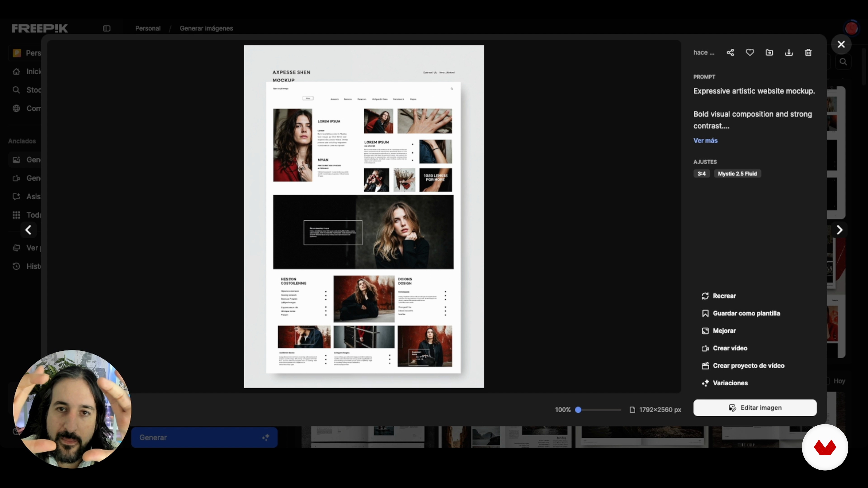The height and width of the screenshot is (488, 868).
Task: Click the 3:4 aspect ratio tag
Action: (x=702, y=174)
